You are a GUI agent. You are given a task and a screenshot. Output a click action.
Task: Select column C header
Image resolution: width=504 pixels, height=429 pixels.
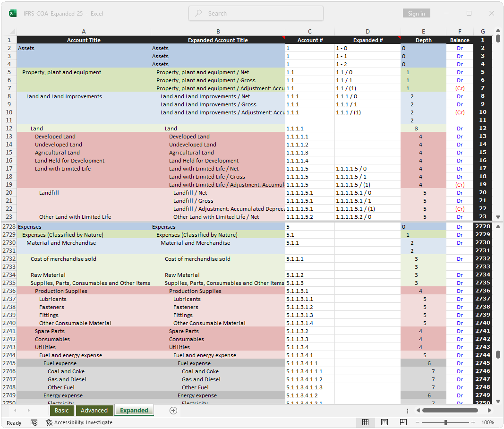310,32
